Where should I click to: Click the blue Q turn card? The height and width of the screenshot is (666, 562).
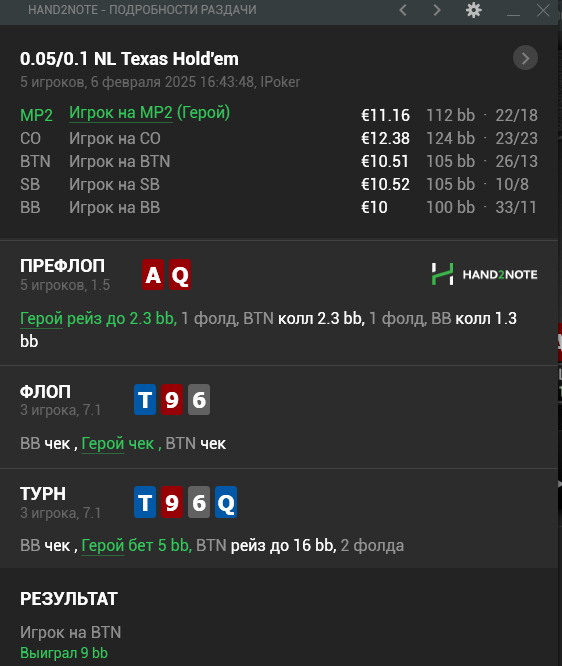[226, 502]
